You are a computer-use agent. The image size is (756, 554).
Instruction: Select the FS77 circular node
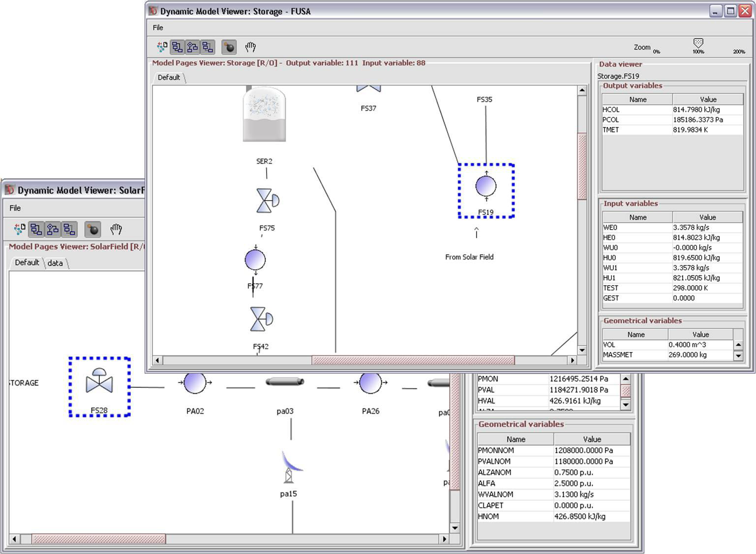point(255,260)
